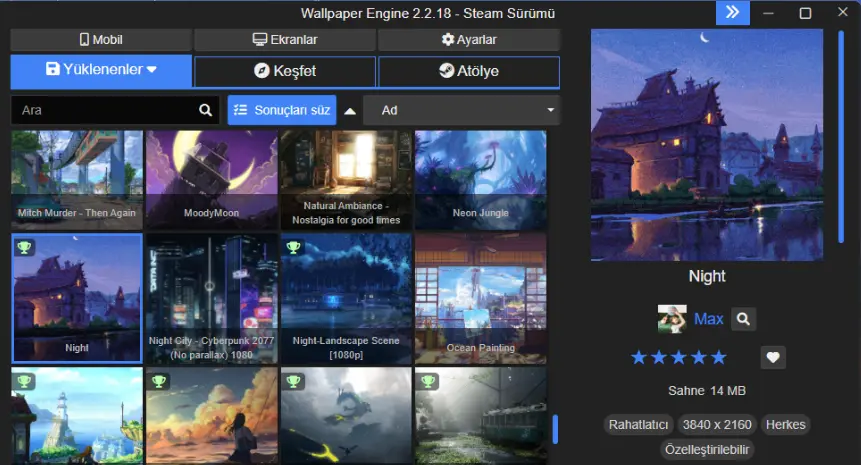Click the Max author name link
This screenshot has height=465, width=861.
point(708,319)
